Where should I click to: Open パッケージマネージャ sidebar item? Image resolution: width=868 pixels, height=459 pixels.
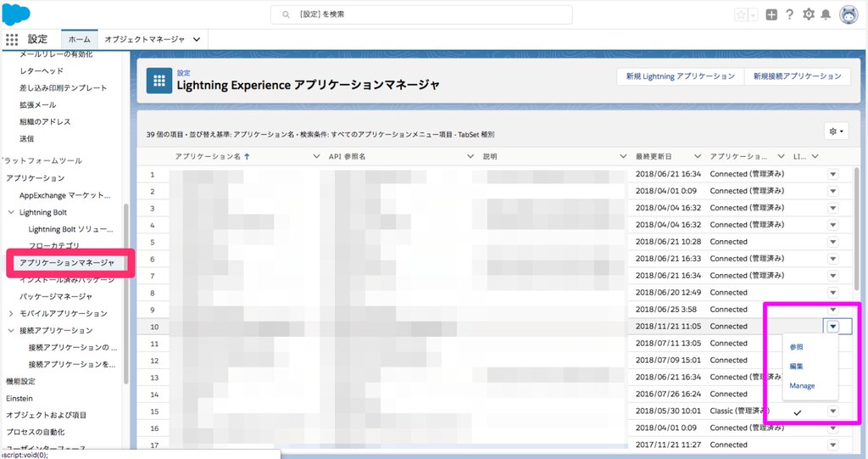coord(56,297)
